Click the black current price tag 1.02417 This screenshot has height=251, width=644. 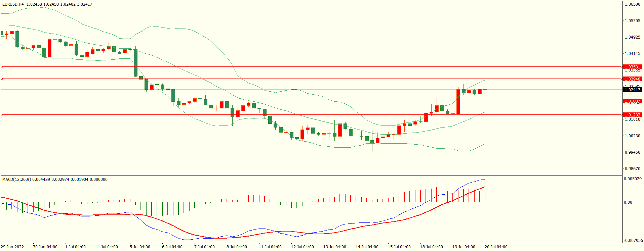(632, 90)
